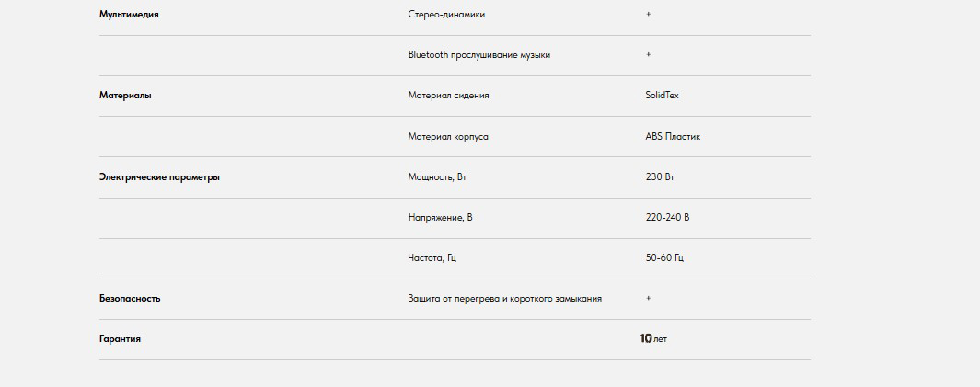Click the Безопасность section heading
This screenshot has height=387, width=980.
point(130,298)
